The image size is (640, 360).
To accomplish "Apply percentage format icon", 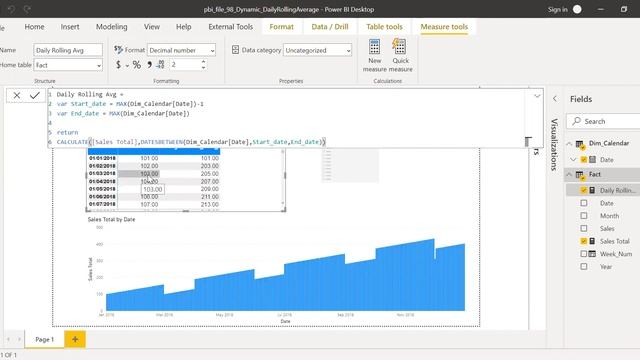I will tap(137, 64).
